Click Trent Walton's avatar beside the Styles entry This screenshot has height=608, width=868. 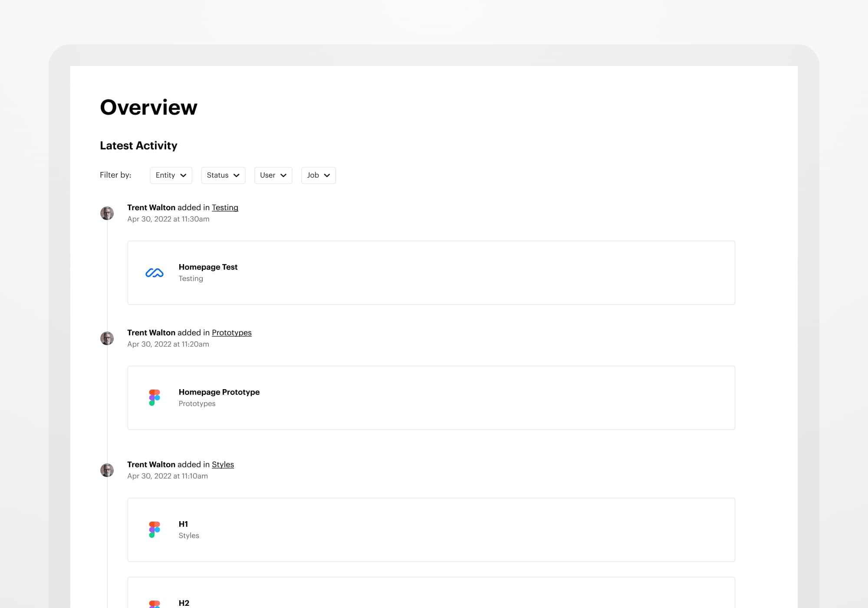[x=107, y=470]
